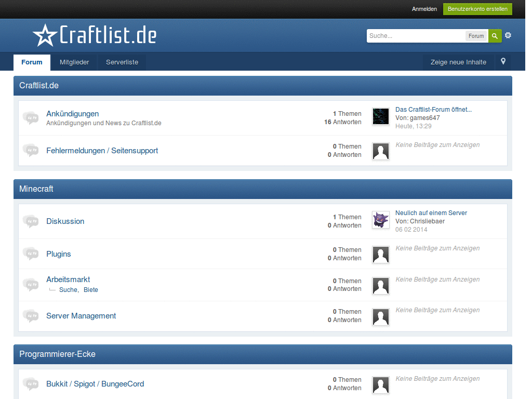This screenshot has height=399, width=532.
Task: Open the Ankündigungen forum
Action: [x=73, y=114]
